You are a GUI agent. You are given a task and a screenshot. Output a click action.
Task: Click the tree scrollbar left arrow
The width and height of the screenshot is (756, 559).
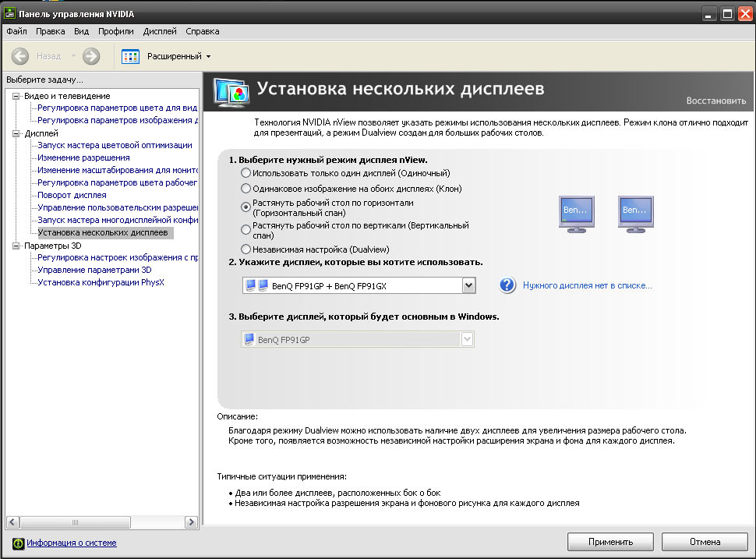pos(12,522)
